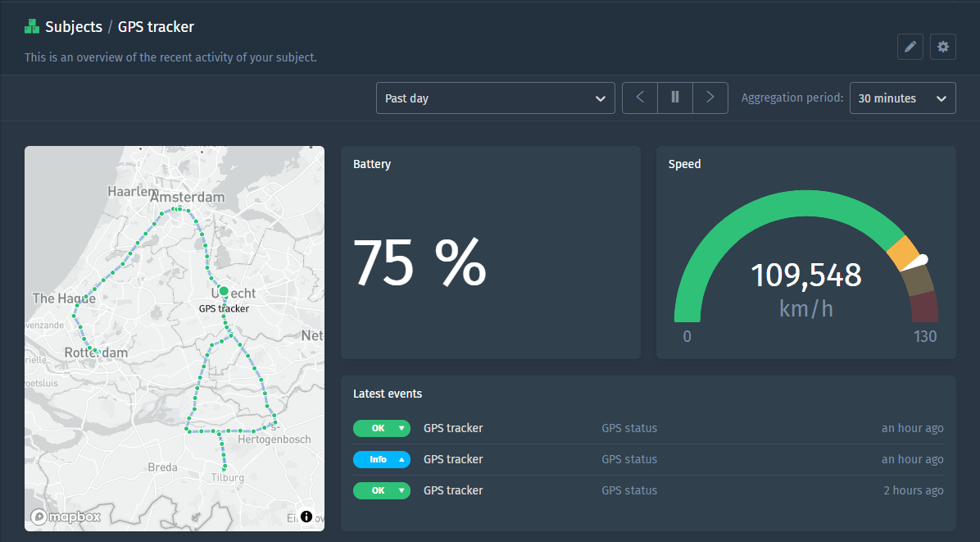This screenshot has height=542, width=980.
Task: Click the Battery 75 % widget value
Action: [x=420, y=263]
